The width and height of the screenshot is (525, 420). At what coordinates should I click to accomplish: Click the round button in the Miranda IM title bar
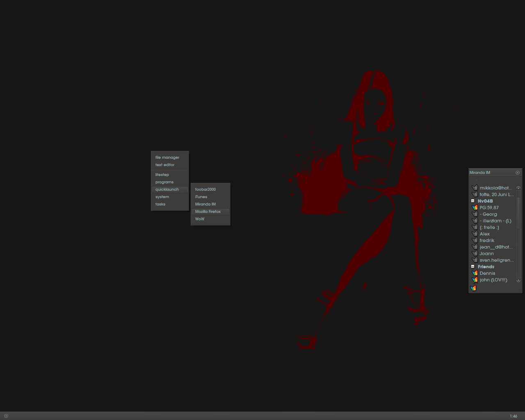pyautogui.click(x=518, y=173)
